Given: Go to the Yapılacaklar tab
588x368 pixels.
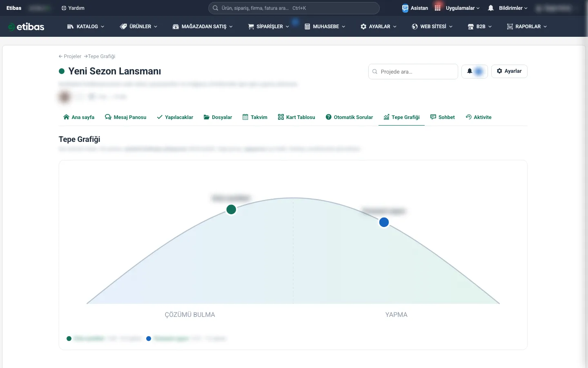Looking at the screenshot, I should pyautogui.click(x=175, y=117).
